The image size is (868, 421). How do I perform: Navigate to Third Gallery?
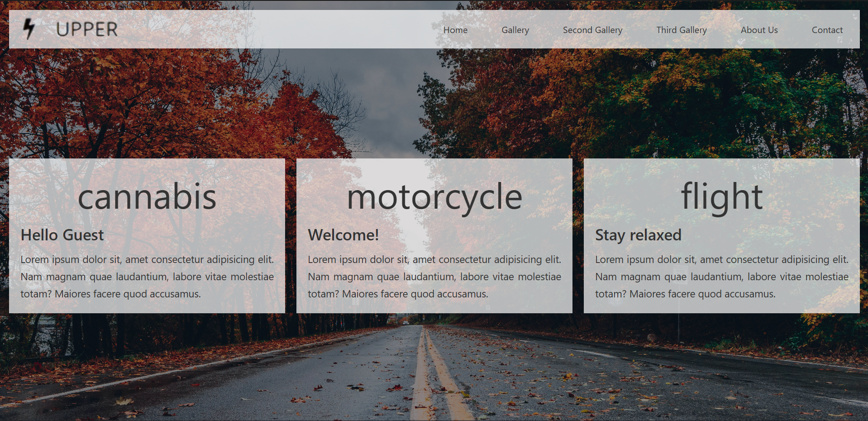[x=681, y=30]
